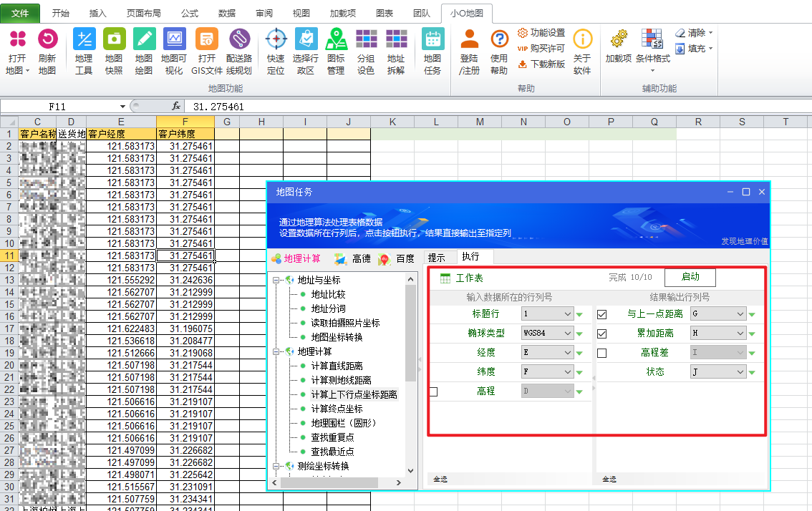Click 下载新版 download item

click(541, 64)
